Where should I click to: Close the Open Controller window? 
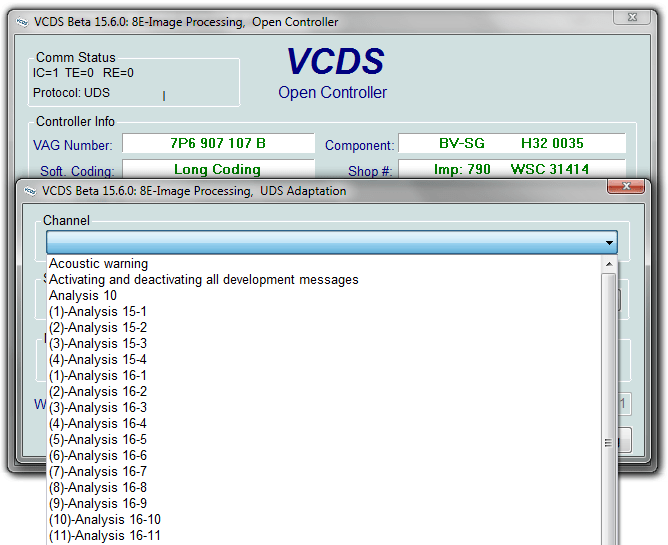632,17
